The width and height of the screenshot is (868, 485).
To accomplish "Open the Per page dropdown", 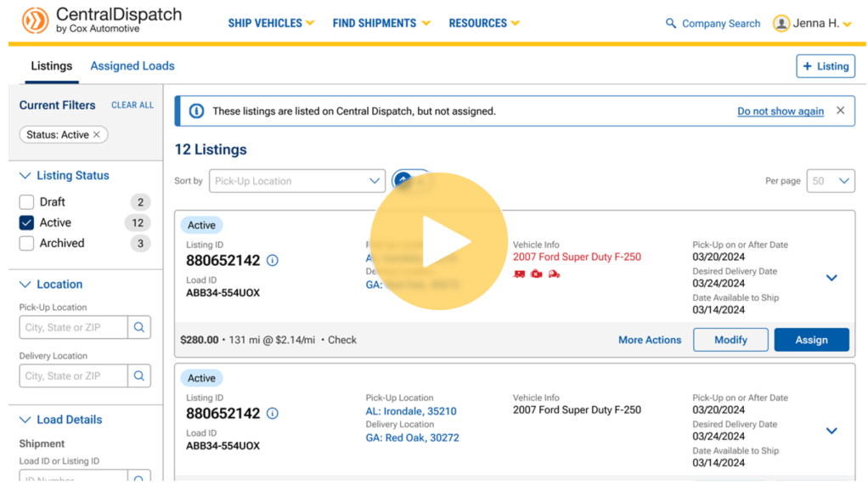I will [830, 181].
